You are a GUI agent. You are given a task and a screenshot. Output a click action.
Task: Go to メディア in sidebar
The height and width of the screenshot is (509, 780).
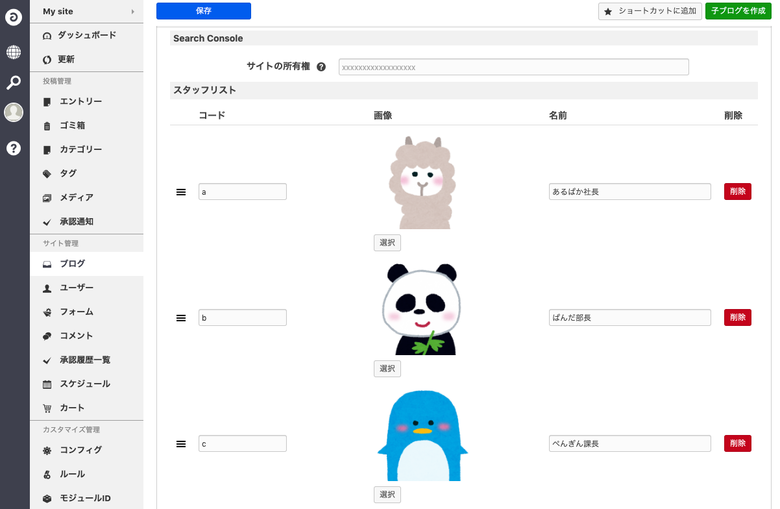(x=76, y=197)
